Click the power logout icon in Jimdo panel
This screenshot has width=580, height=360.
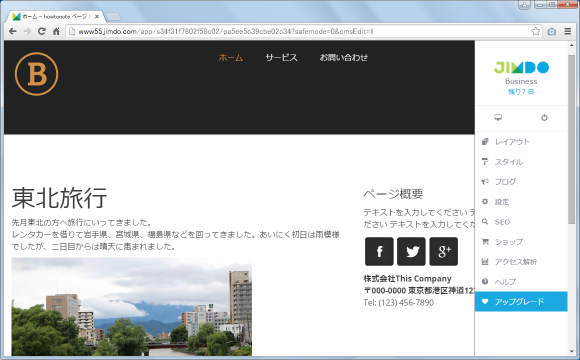(x=544, y=118)
